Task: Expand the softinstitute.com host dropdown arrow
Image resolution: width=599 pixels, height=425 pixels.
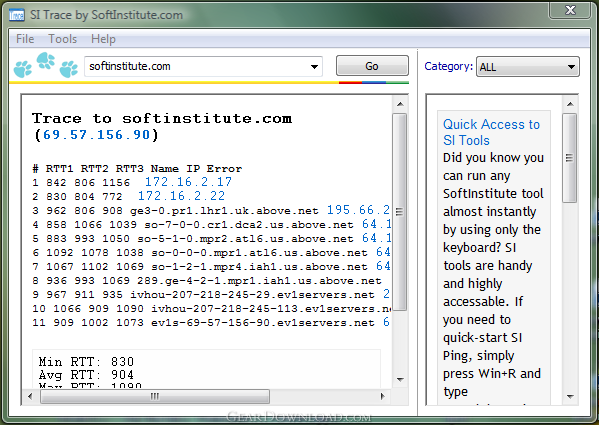Action: point(314,67)
